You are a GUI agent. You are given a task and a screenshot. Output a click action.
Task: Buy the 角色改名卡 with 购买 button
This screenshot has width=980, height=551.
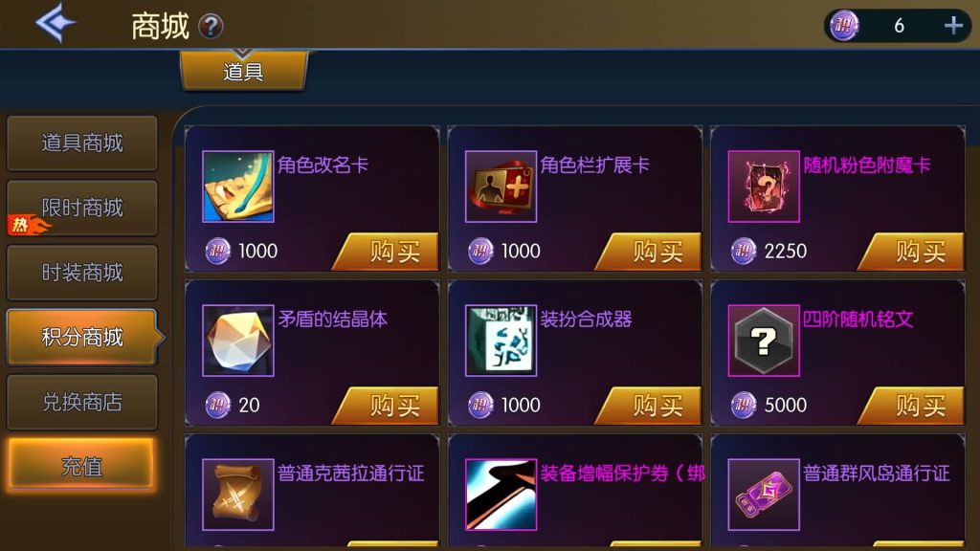click(x=386, y=252)
